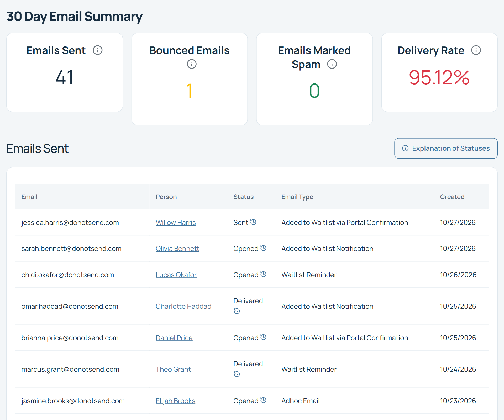Click Waitlist Reminder in Lucas Okafor row

tap(309, 275)
